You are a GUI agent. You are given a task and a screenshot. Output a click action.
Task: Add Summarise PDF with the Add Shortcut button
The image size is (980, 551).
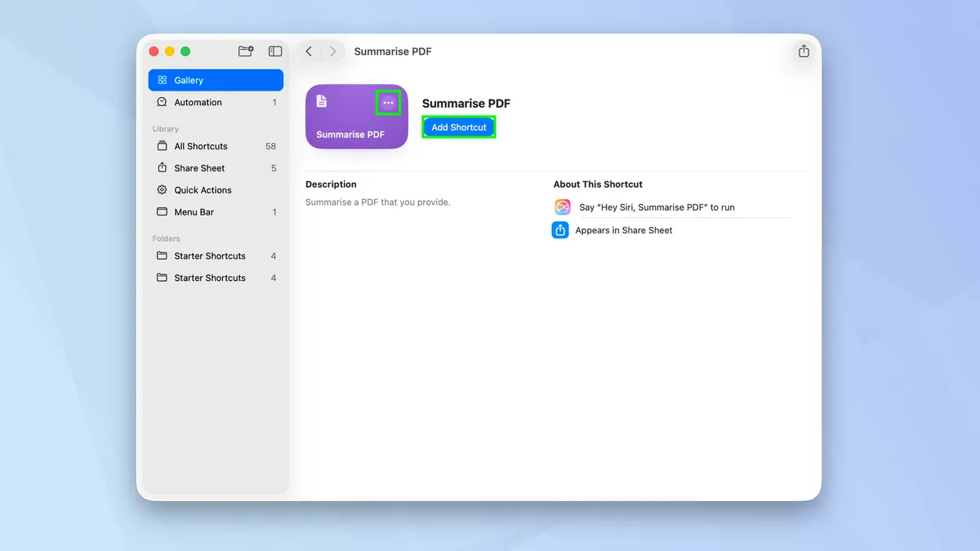458,127
